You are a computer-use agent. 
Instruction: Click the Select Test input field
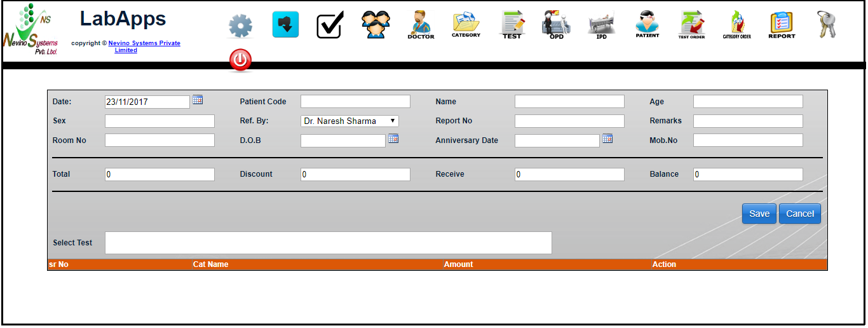pos(328,243)
